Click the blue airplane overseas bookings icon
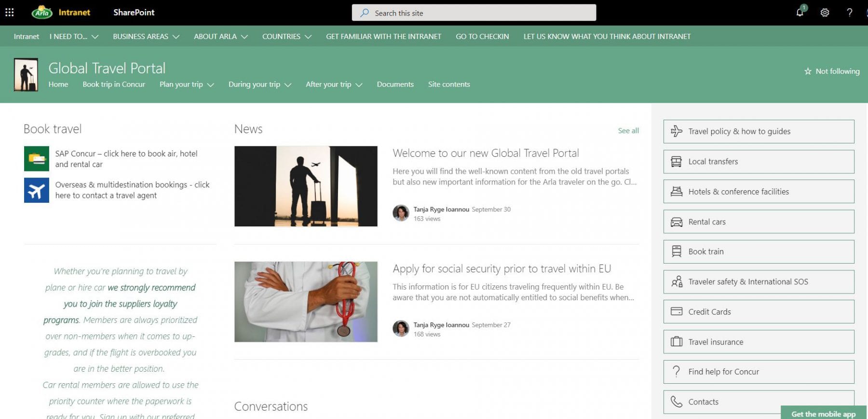The image size is (868, 419). (37, 190)
